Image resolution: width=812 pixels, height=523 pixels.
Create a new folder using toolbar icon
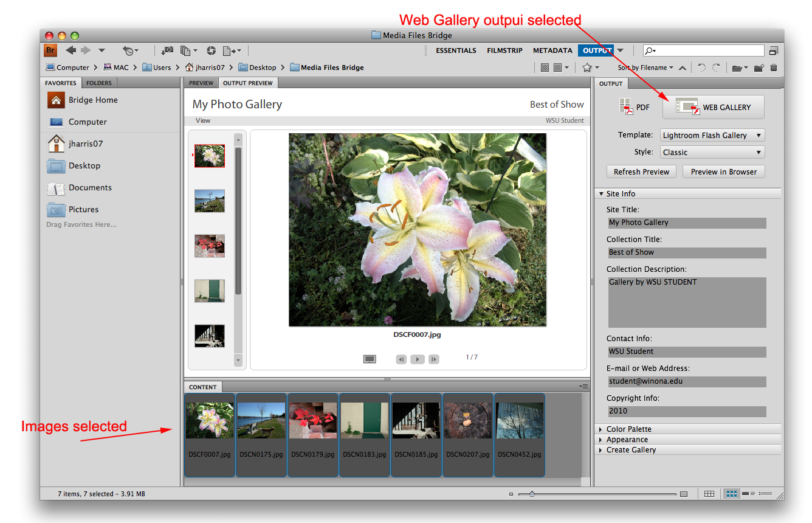[x=759, y=68]
